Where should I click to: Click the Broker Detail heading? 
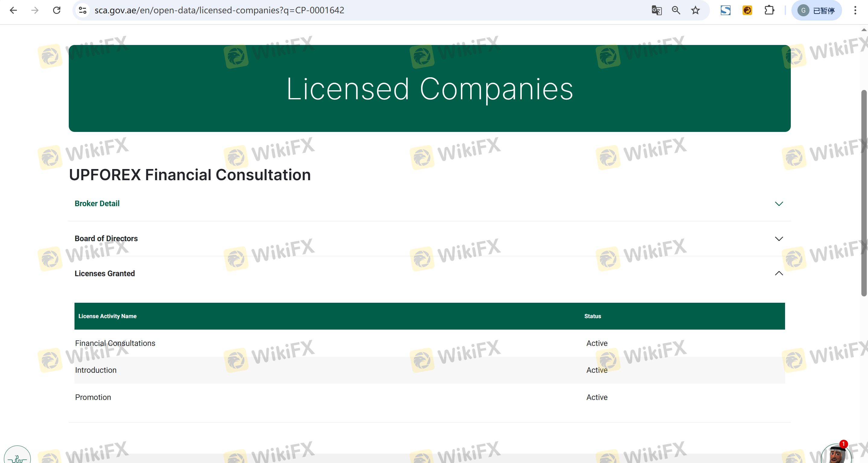tap(97, 203)
